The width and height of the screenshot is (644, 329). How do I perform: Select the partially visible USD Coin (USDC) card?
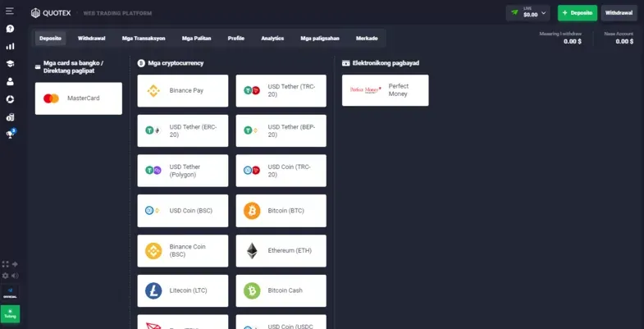[x=281, y=322]
